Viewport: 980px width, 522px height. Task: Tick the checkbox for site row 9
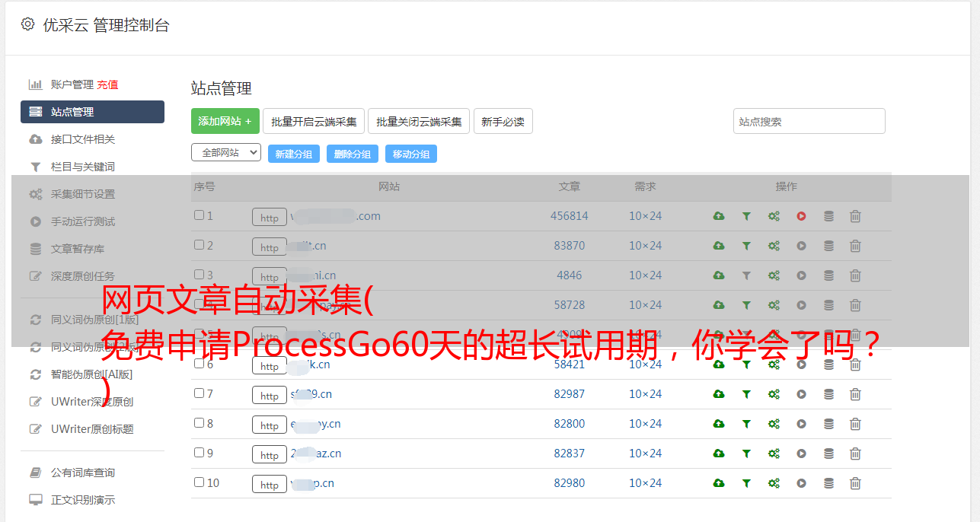(x=199, y=453)
